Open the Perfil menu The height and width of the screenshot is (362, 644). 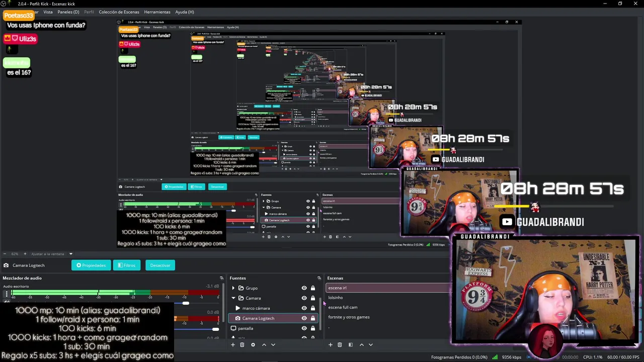[89, 12]
